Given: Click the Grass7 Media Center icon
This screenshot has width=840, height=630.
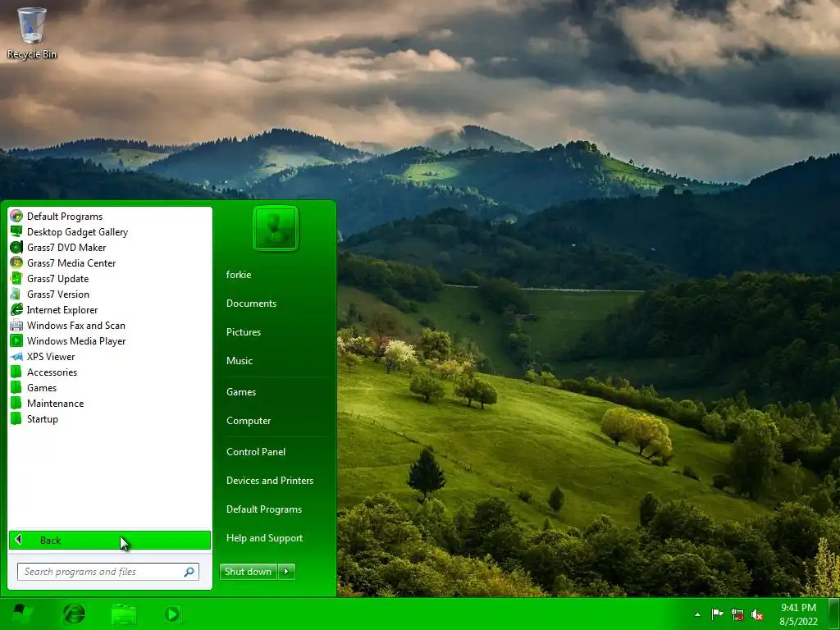Looking at the screenshot, I should click(x=16, y=262).
